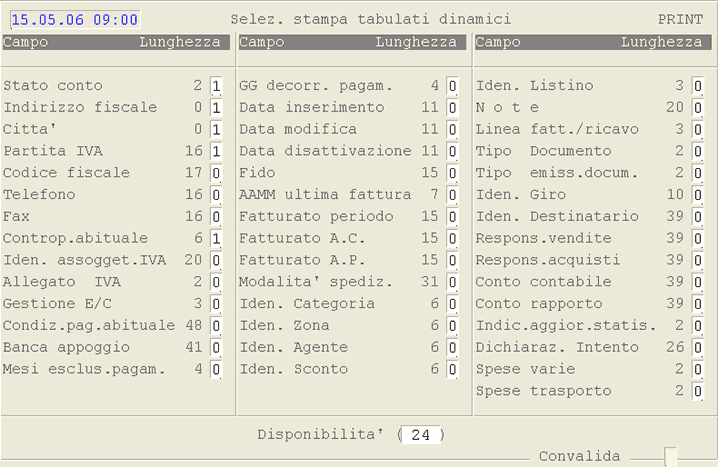The image size is (718, 467).
Task: Click the Modalita' spediz. flag field
Action: (452, 282)
